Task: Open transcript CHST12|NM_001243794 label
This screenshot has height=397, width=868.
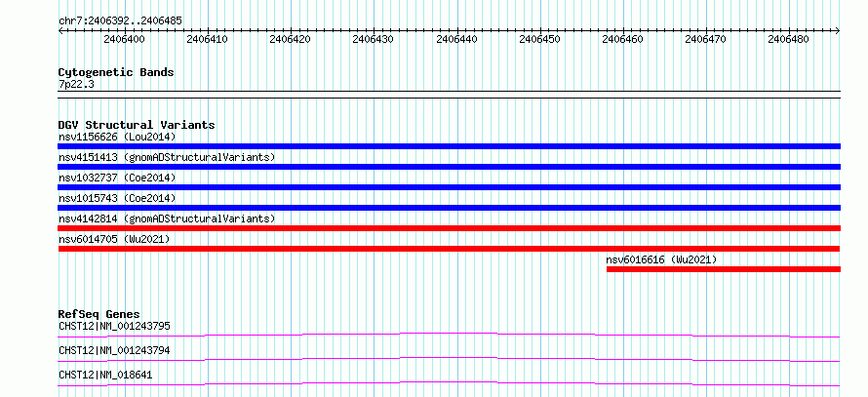Action: pos(114,350)
